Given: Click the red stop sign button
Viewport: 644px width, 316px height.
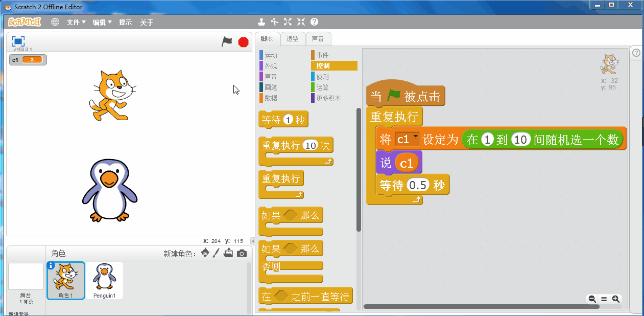Looking at the screenshot, I should (243, 42).
